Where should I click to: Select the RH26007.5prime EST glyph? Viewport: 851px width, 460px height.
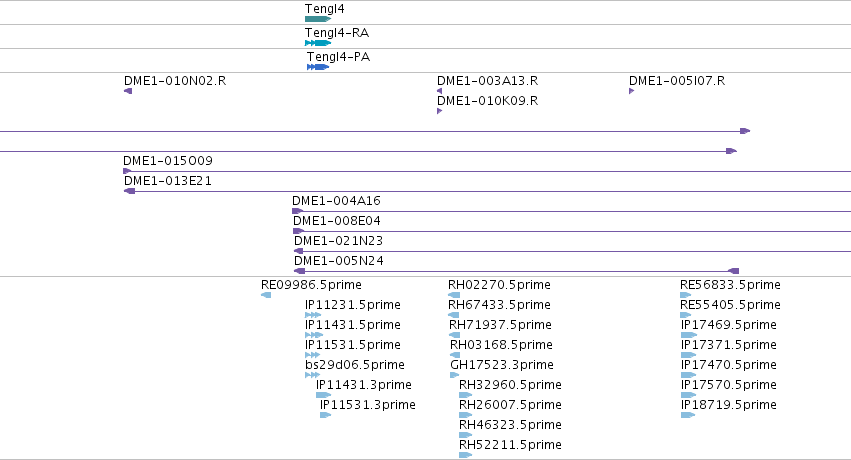pos(466,415)
